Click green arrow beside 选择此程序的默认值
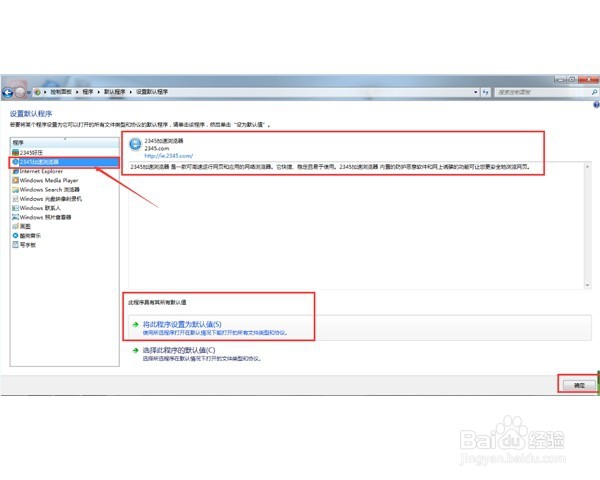The image size is (600, 480). pyautogui.click(x=135, y=350)
